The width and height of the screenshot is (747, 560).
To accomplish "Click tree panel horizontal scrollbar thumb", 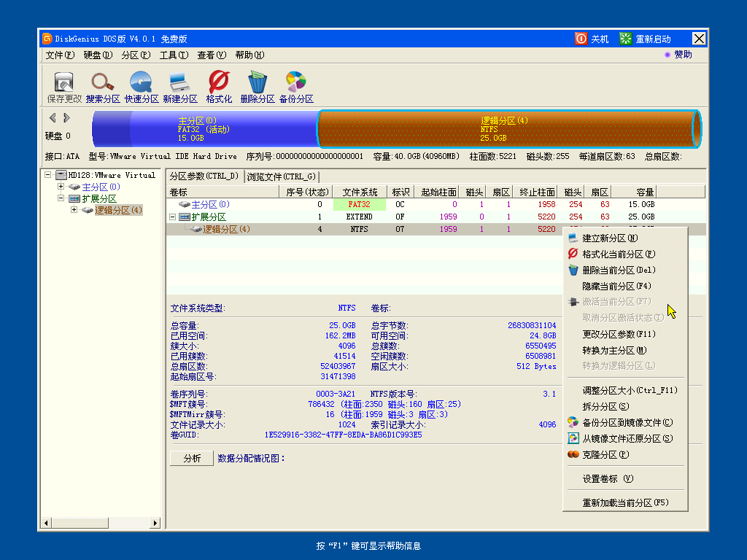I will point(80,523).
